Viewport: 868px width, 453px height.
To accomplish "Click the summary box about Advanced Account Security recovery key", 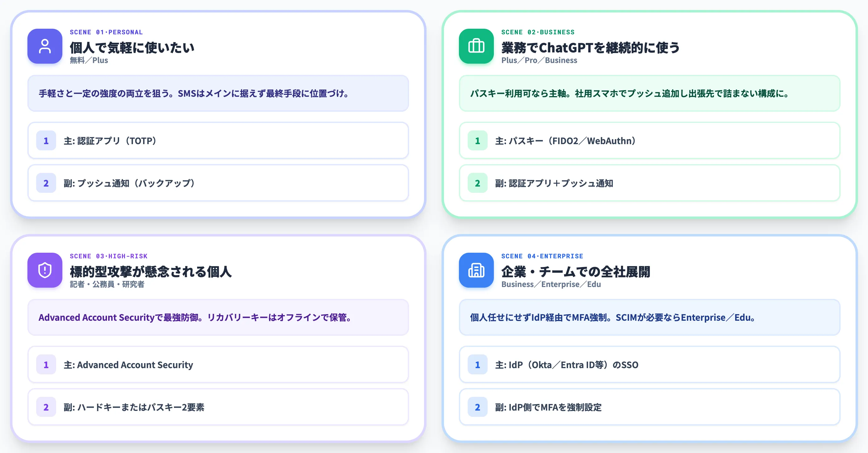I will coord(218,317).
